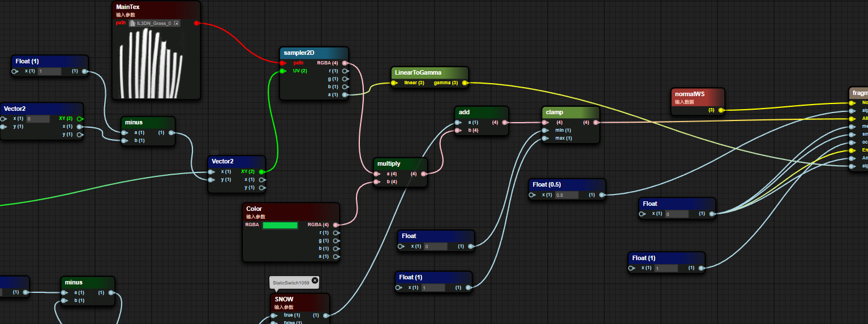This screenshot has height=324, width=868.
Task: Open the green swatch in the Color node
Action: 280,225
